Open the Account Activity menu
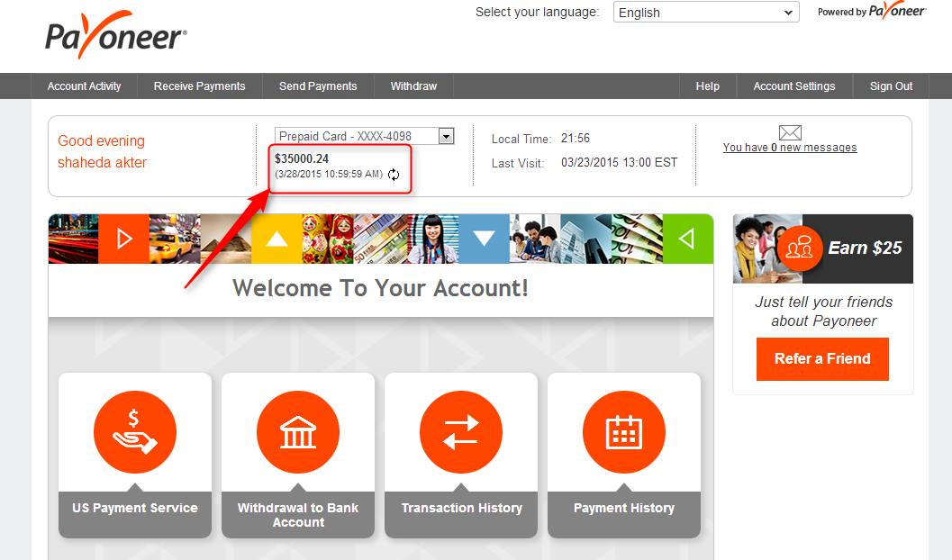The height and width of the screenshot is (560, 952). (85, 86)
